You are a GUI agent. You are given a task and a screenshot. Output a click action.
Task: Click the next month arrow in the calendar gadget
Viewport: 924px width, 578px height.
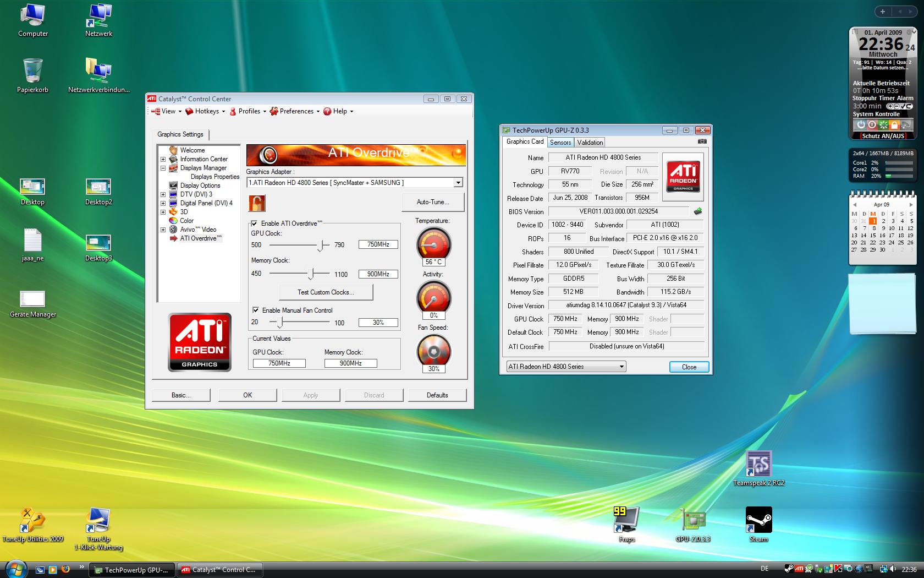911,204
